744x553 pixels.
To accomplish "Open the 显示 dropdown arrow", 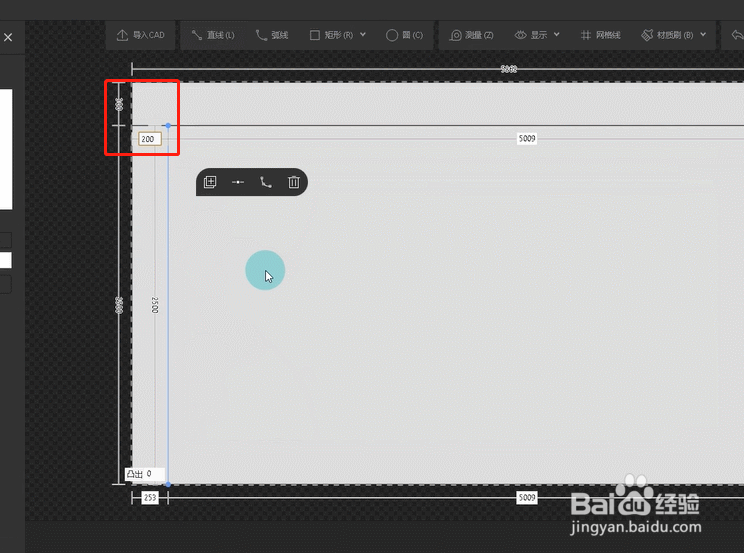I will click(x=557, y=35).
